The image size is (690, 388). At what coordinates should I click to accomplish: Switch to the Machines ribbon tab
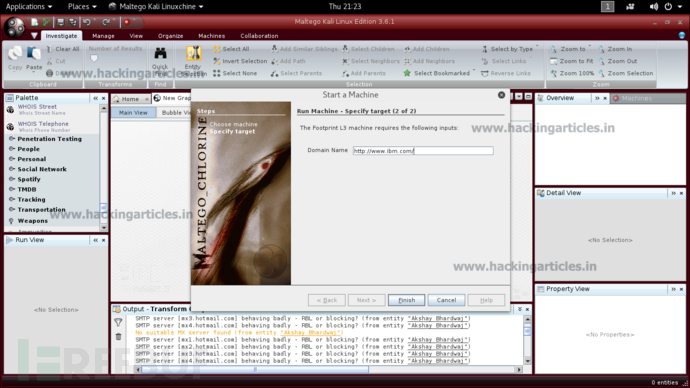(211, 36)
